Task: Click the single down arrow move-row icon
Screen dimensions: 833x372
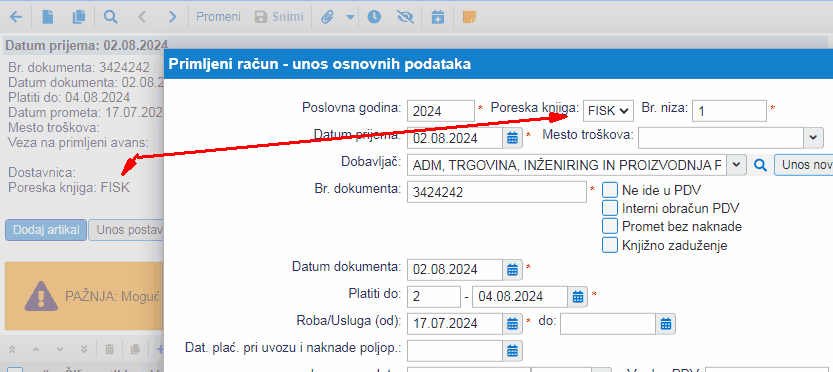Action: (60, 350)
